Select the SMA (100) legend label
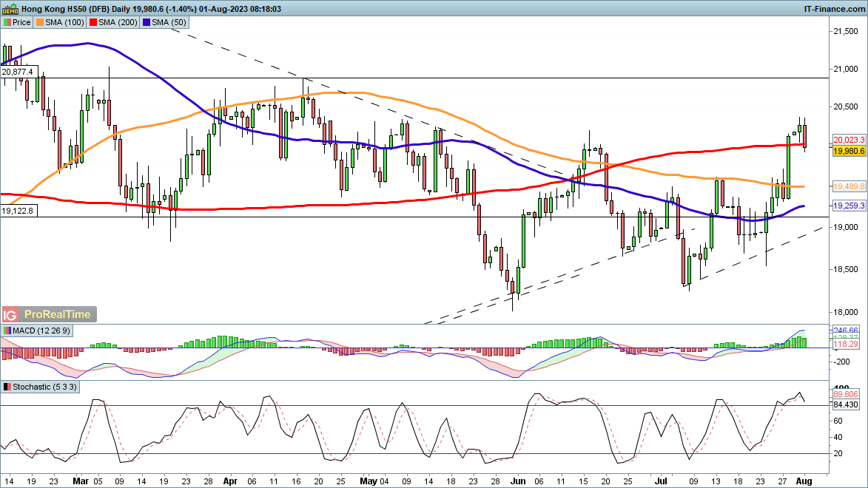868x488 pixels. point(65,23)
